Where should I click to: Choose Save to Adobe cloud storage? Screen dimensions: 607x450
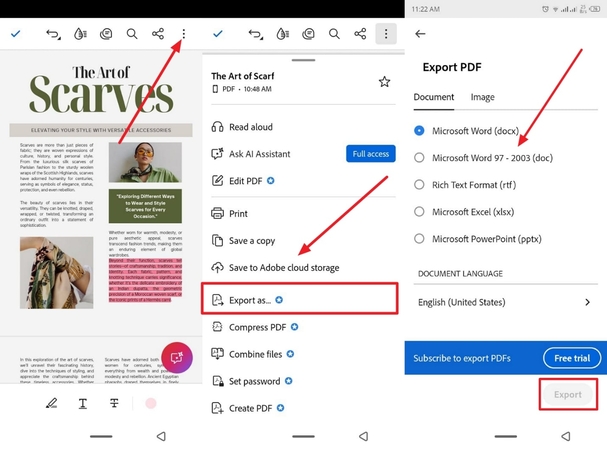(303, 268)
